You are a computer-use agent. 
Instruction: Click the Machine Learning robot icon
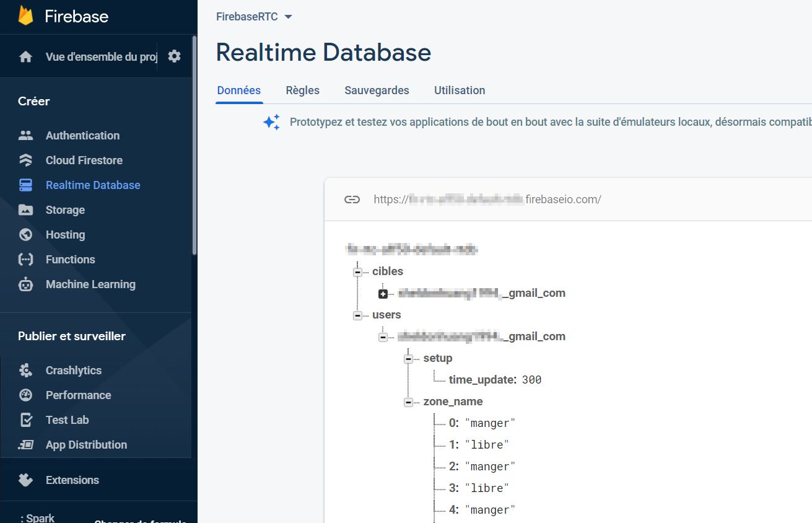25,284
